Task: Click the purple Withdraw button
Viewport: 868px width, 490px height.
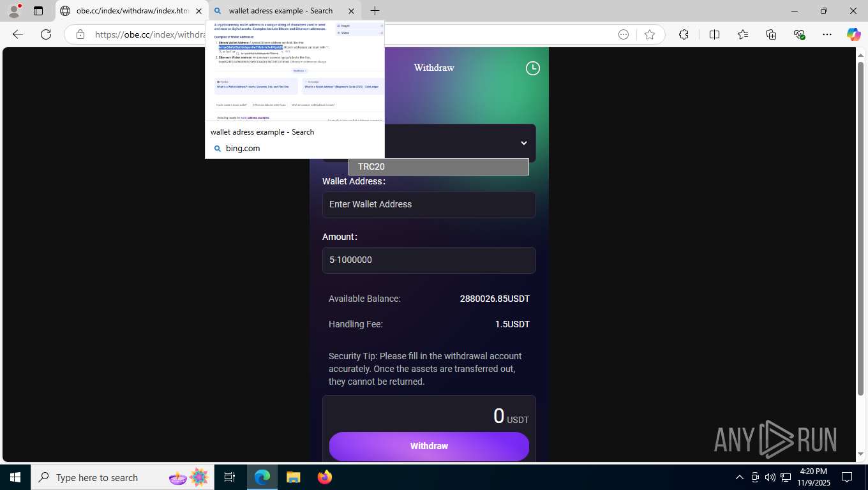Action: tap(429, 446)
